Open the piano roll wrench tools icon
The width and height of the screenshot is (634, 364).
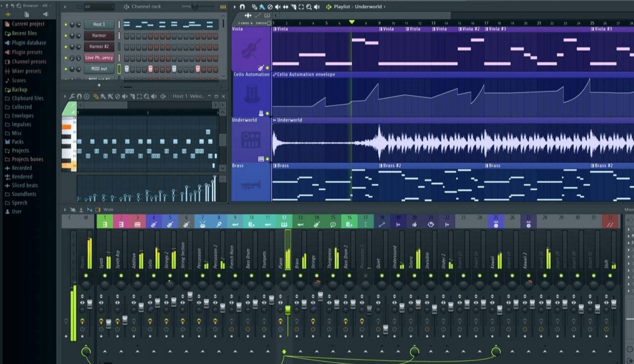[72, 96]
